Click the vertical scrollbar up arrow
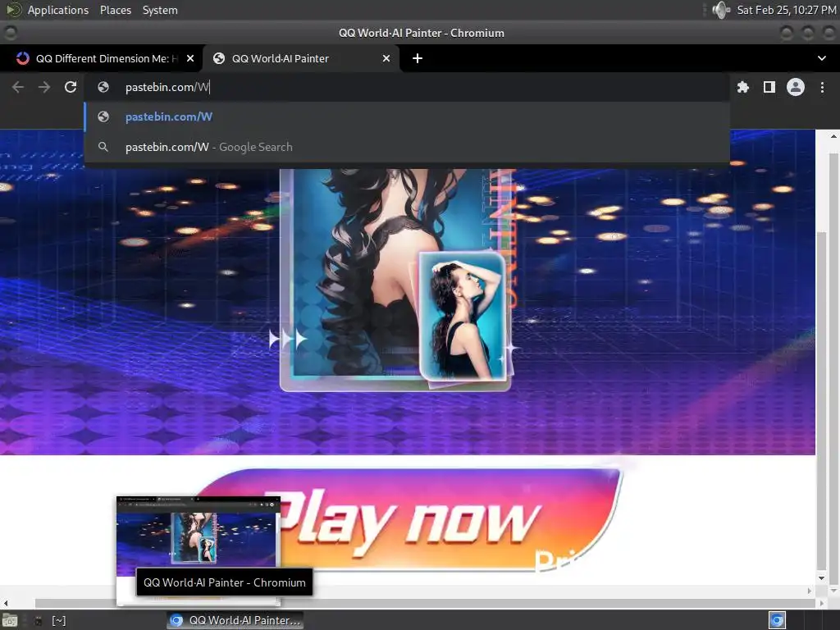This screenshot has height=630, width=840. 833,137
